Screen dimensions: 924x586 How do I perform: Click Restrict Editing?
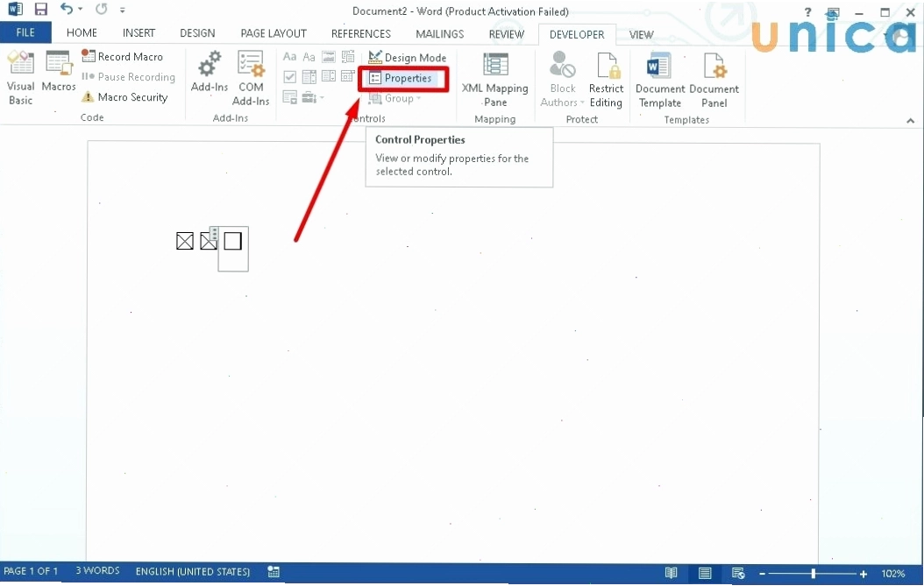tap(606, 80)
